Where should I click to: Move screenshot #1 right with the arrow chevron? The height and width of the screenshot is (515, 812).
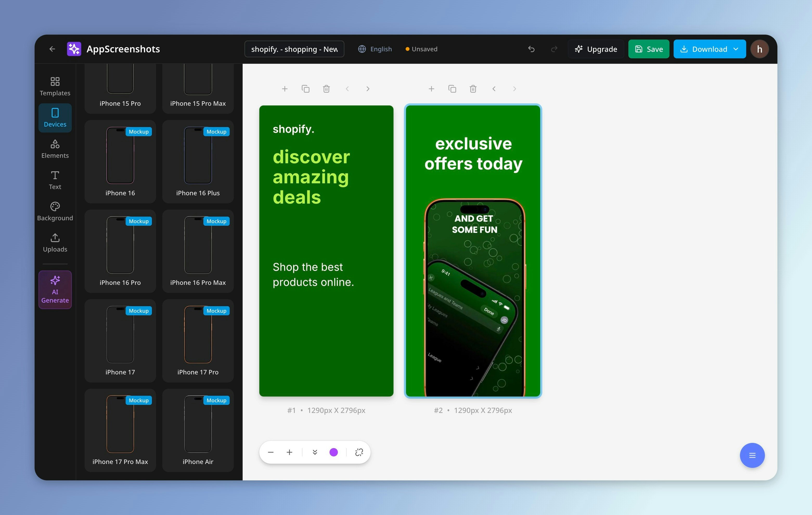(x=368, y=89)
